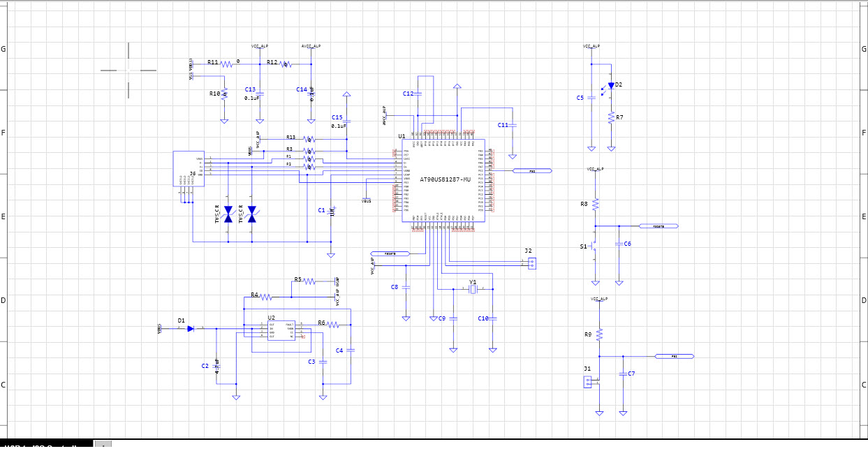Select the R4 resistor symbol

click(266, 297)
